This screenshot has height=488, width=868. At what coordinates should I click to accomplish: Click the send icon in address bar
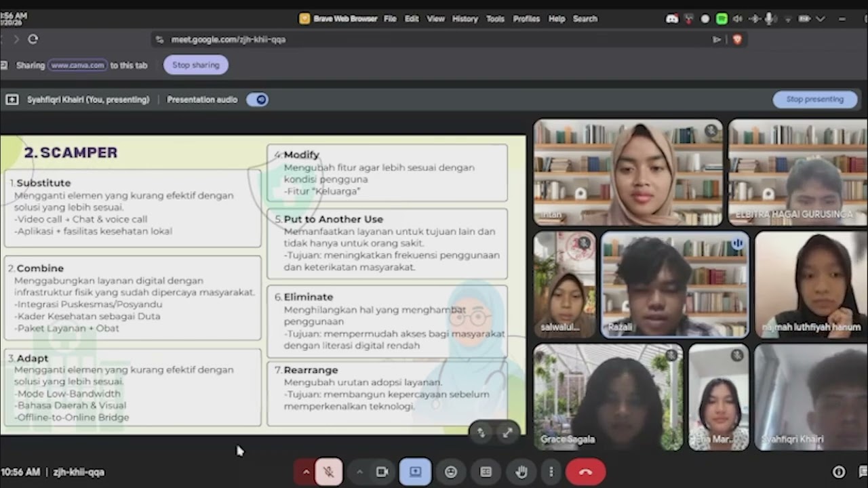716,39
